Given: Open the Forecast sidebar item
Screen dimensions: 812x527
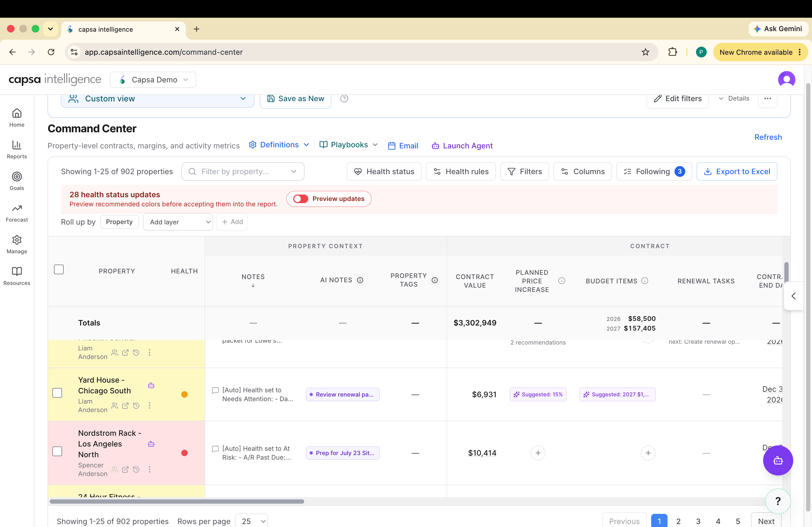Looking at the screenshot, I should pos(17,213).
